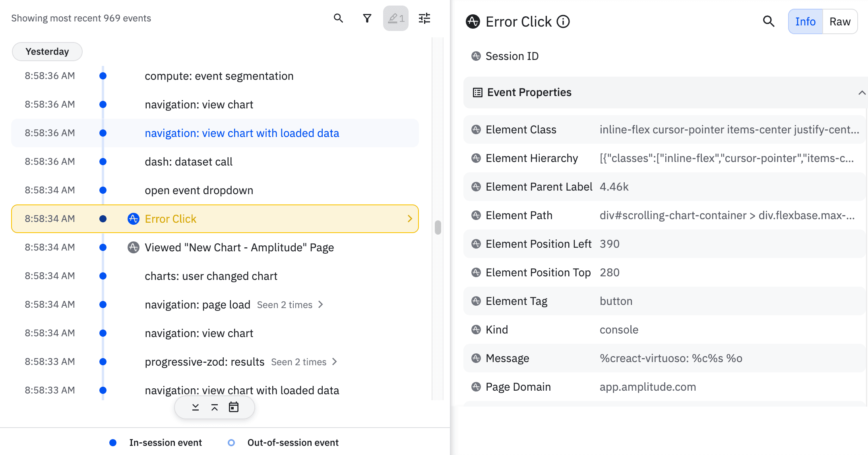Click the Element Path property icon

[x=476, y=215]
